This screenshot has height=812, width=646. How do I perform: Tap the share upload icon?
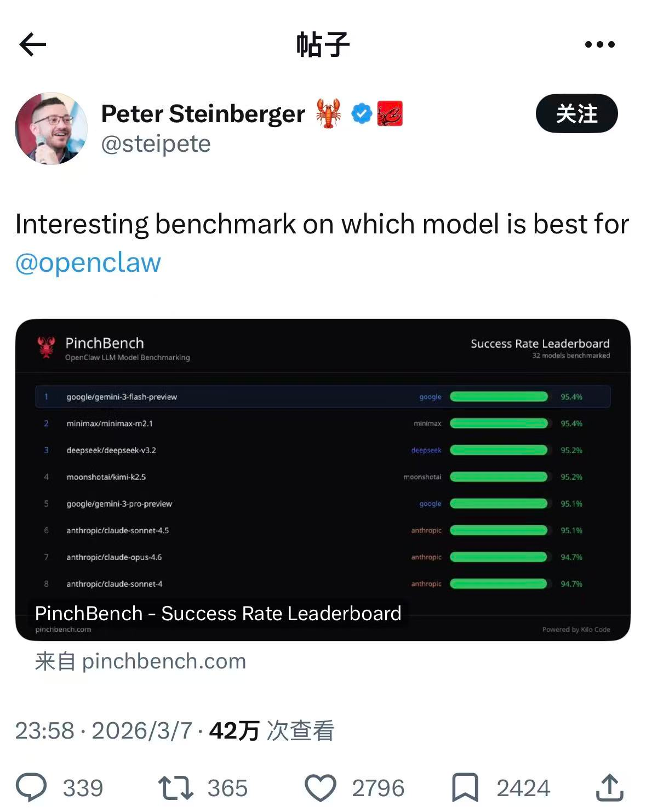tap(609, 788)
